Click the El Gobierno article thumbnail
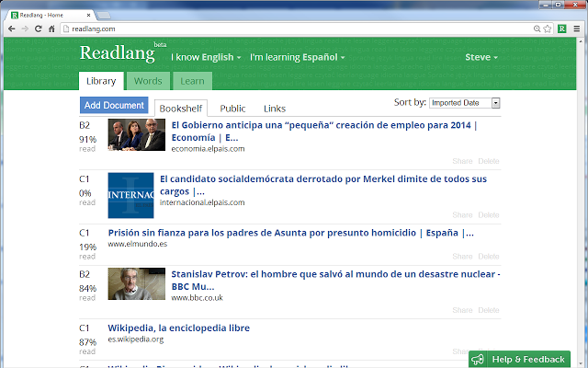 click(x=137, y=136)
